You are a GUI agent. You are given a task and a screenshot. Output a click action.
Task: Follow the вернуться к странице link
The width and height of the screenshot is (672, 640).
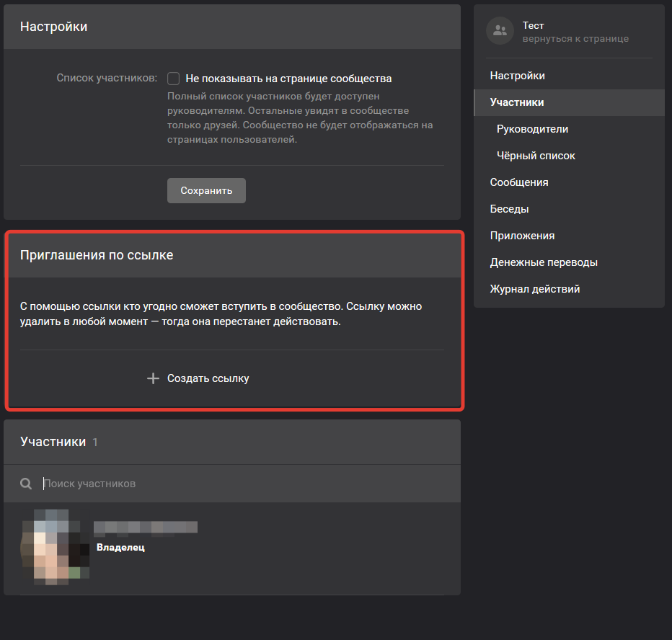coord(575,38)
